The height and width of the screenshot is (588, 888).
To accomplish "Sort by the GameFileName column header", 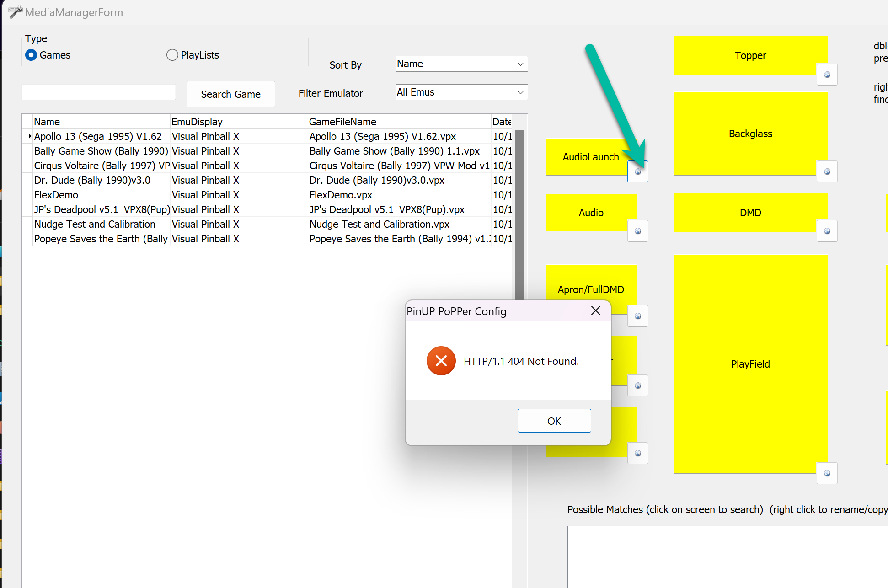I will point(342,122).
